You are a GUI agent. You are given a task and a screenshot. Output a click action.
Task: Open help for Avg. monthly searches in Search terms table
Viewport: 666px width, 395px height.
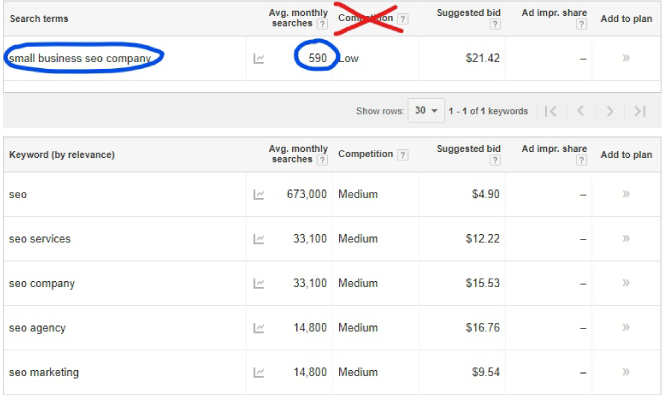pos(322,24)
